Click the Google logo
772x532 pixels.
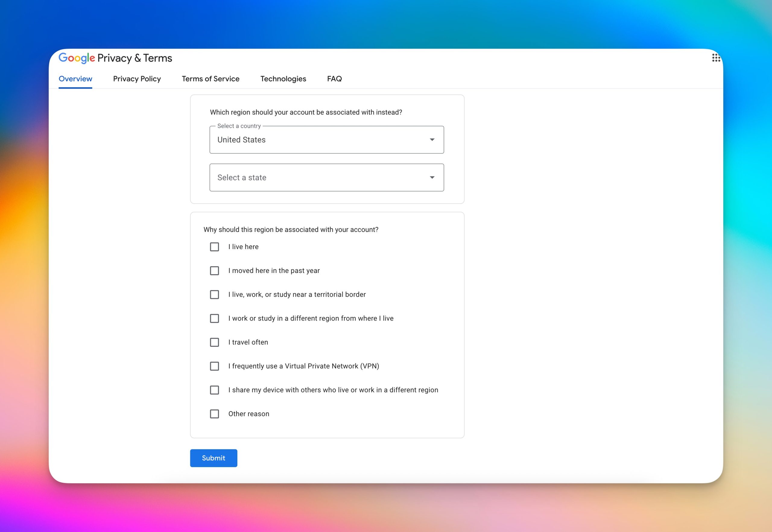pyautogui.click(x=77, y=58)
